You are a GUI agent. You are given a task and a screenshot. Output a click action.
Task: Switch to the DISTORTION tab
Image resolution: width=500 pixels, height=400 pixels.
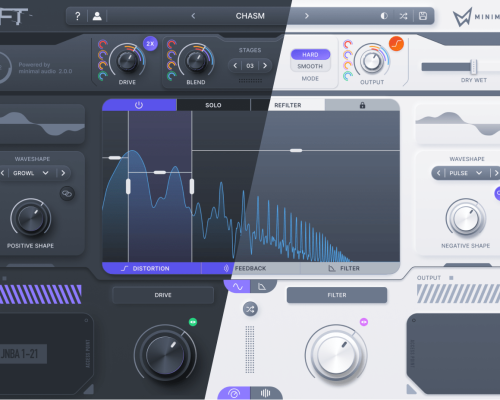point(145,268)
